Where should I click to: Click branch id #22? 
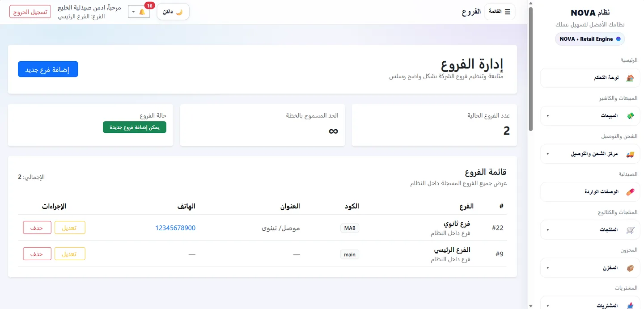click(x=498, y=228)
